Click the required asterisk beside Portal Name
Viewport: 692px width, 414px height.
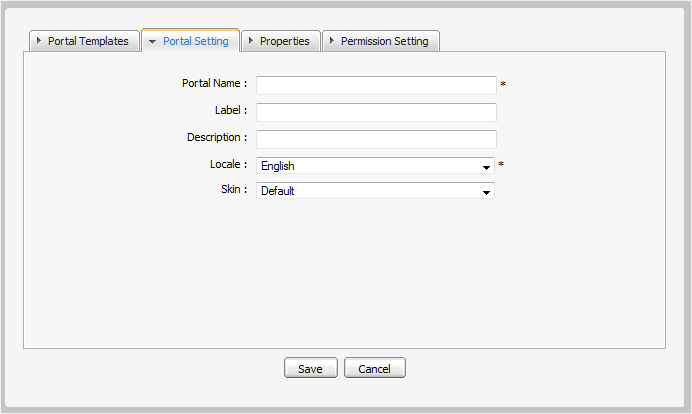click(503, 85)
